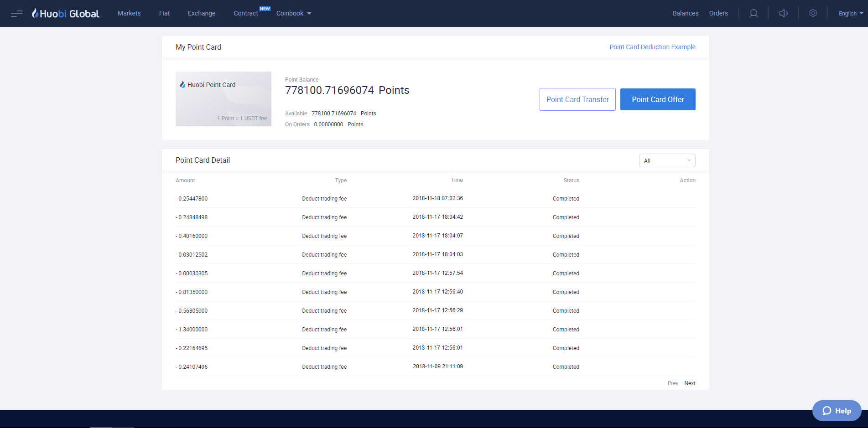868x428 pixels.
Task: Open the account profile icon
Action: 754,13
